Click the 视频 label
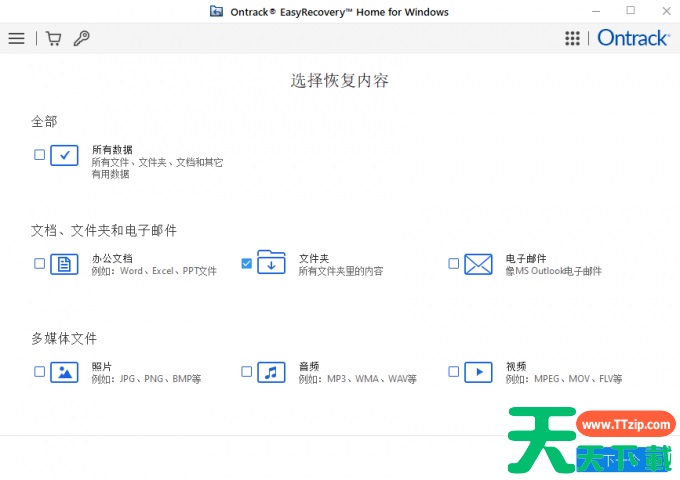This screenshot has height=480, width=680. pos(516,366)
